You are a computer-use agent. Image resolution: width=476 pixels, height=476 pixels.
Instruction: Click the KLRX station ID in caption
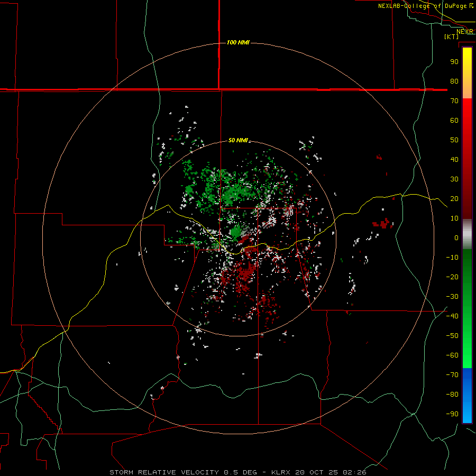coord(280,472)
